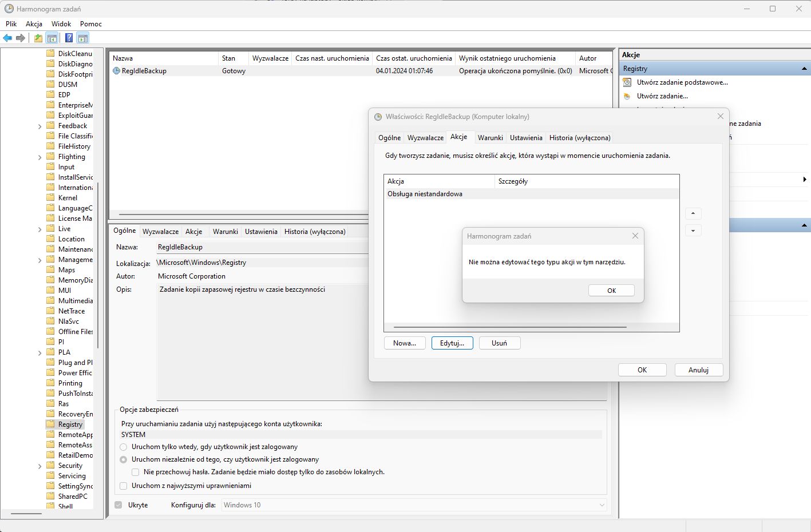Toggle the console tree visibility icon

52,38
